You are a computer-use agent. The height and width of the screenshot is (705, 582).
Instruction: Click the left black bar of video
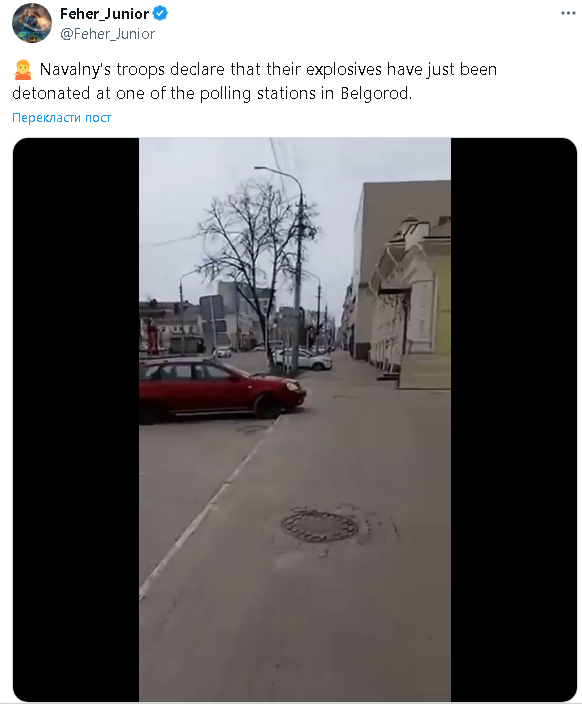pyautogui.click(x=76, y=419)
